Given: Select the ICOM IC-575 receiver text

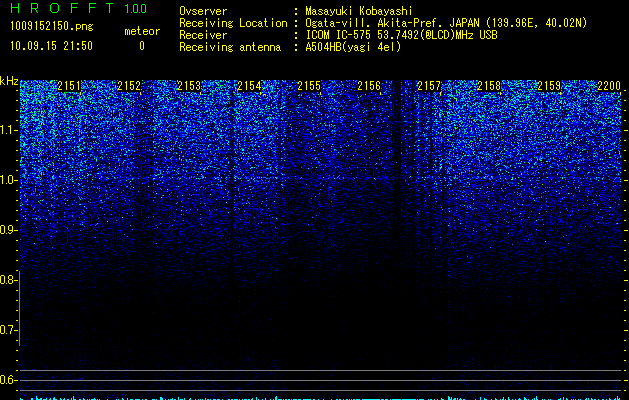Looking at the screenshot, I should (x=401, y=35).
